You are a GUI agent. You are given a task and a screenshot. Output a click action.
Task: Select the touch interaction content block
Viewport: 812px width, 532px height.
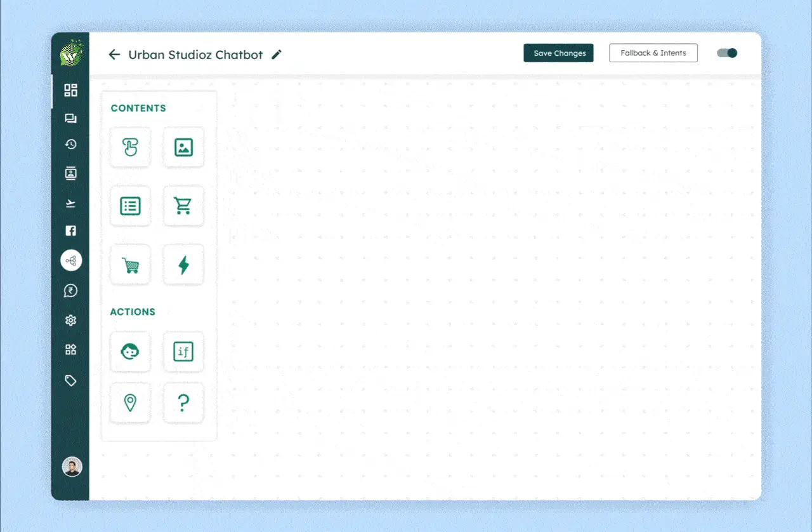[x=130, y=148]
